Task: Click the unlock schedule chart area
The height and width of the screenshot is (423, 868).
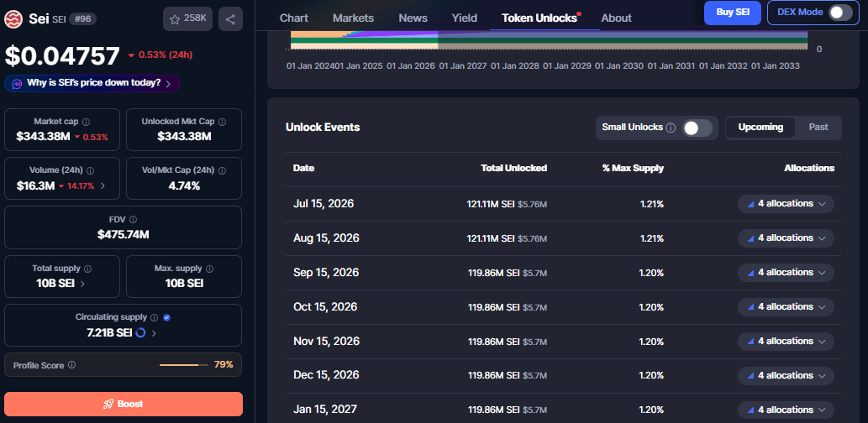Action: tap(548, 40)
